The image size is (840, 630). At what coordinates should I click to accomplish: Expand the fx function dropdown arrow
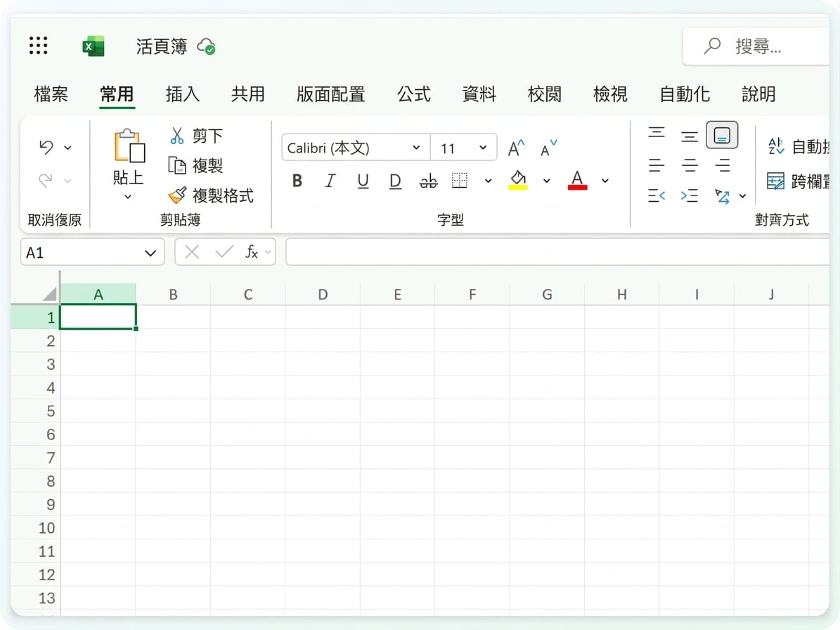pos(268,252)
